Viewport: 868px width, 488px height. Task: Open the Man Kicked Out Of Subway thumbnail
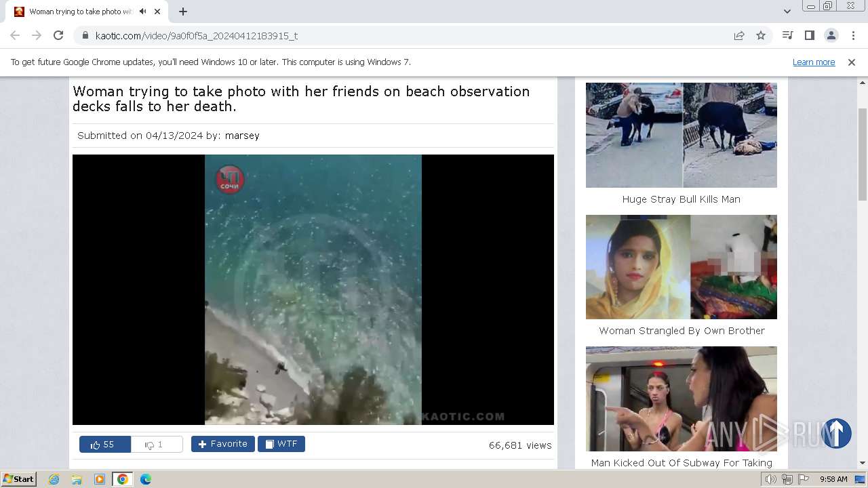pos(682,399)
